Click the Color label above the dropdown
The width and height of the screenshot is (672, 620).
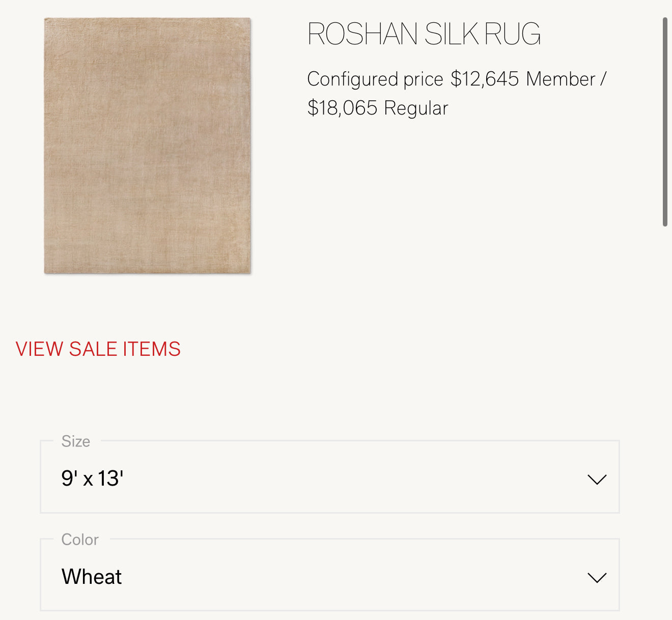(x=79, y=540)
